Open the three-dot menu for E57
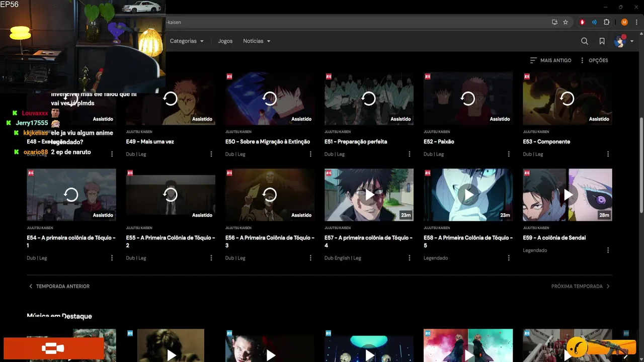 pos(410,258)
